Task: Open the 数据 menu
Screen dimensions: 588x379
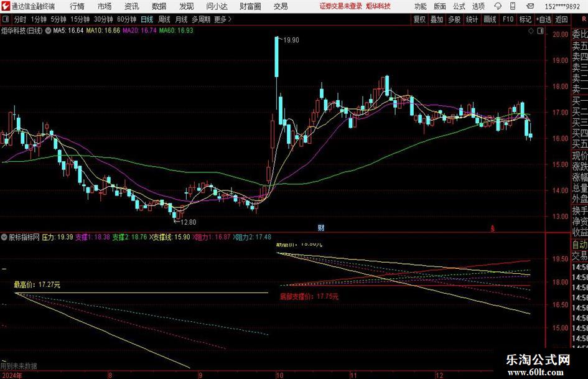Action: 159,6
